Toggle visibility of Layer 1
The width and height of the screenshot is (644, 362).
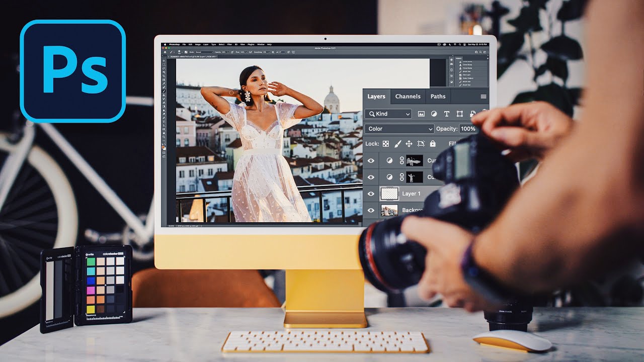(x=371, y=194)
